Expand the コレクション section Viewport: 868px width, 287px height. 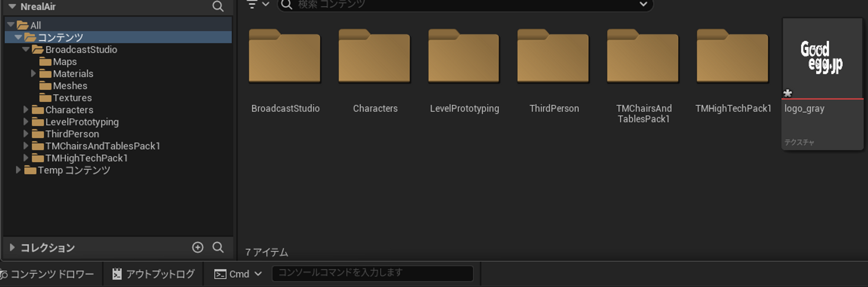[12, 248]
